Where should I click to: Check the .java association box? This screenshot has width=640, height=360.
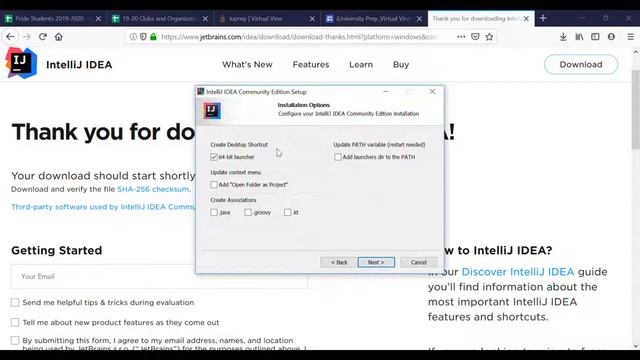pos(214,212)
